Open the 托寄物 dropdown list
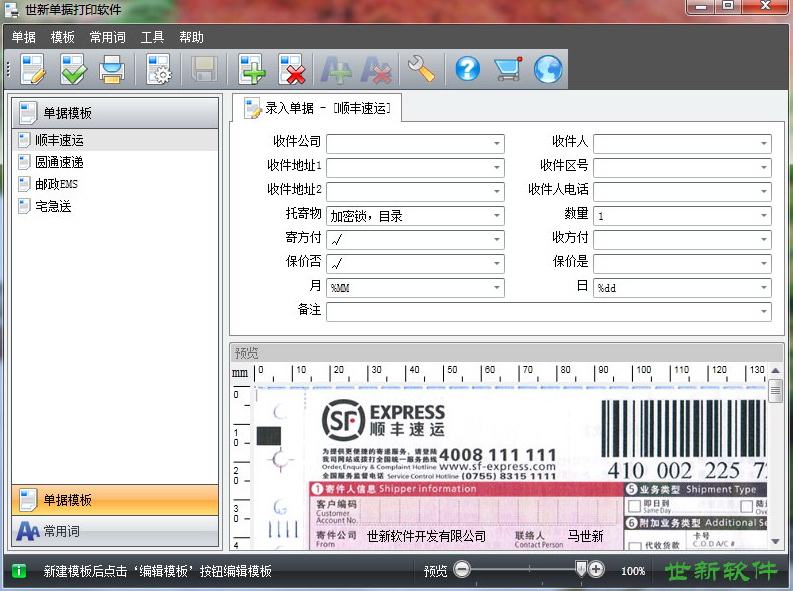Screen dimensions: 793x591 [497, 216]
